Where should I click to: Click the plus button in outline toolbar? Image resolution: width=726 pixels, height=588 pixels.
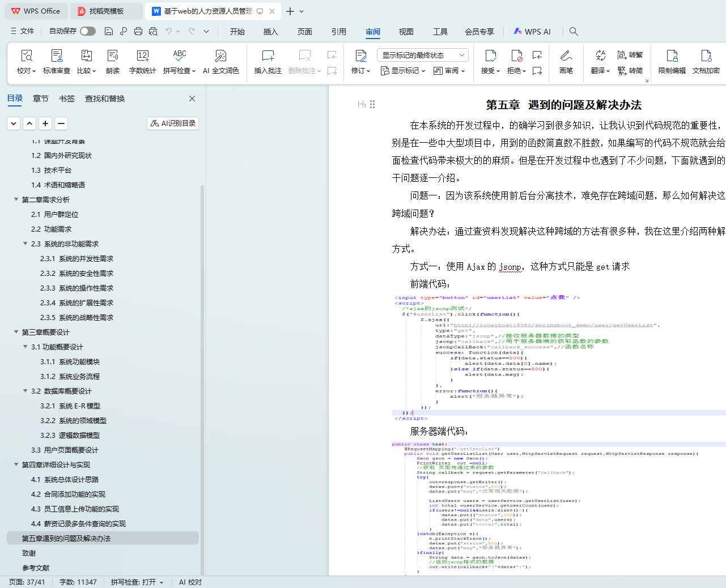click(45, 123)
